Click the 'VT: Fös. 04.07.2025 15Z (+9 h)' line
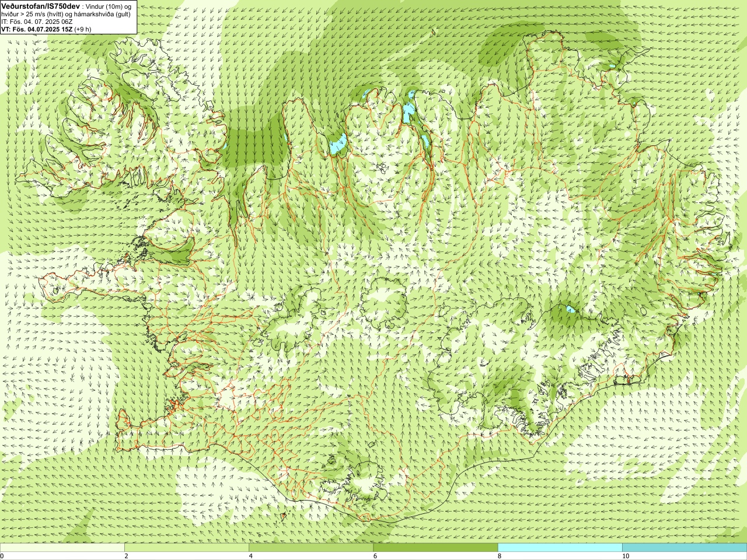The image size is (747, 560). 46,29
